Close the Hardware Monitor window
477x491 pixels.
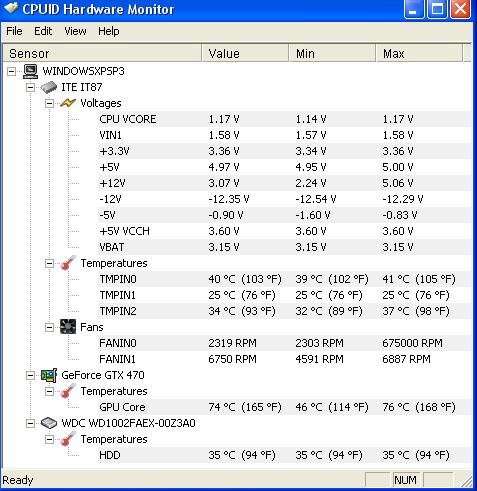tap(460, 9)
